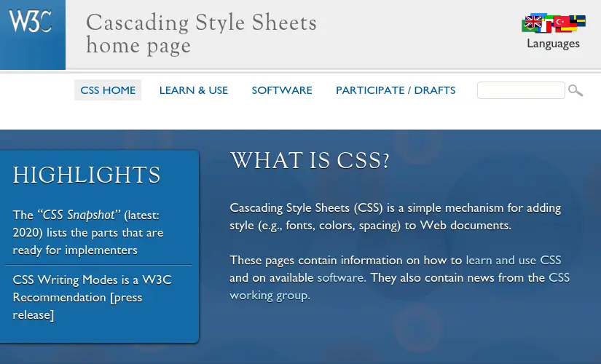Click the "WHAT IS CSS?" heading
Image resolution: width=601 pixels, height=364 pixels.
(310, 160)
